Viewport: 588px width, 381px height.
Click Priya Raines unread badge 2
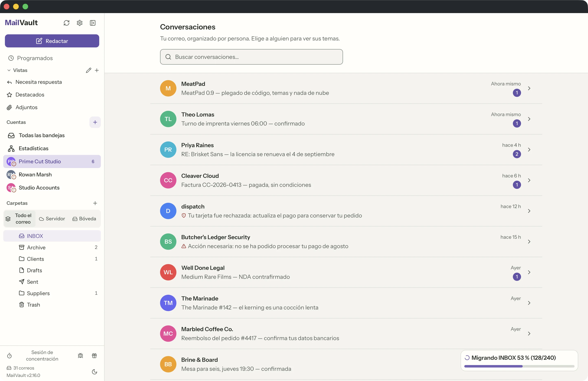pyautogui.click(x=517, y=154)
